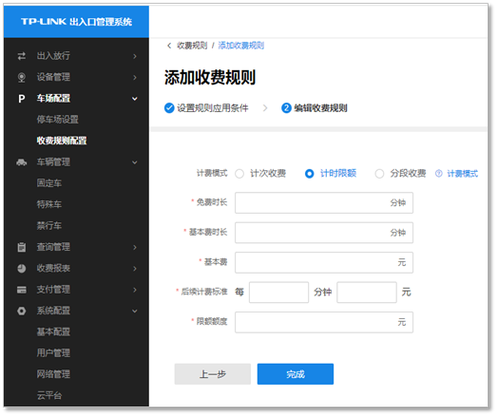
Task: Select the 计时限额 radio button
Action: [309, 174]
